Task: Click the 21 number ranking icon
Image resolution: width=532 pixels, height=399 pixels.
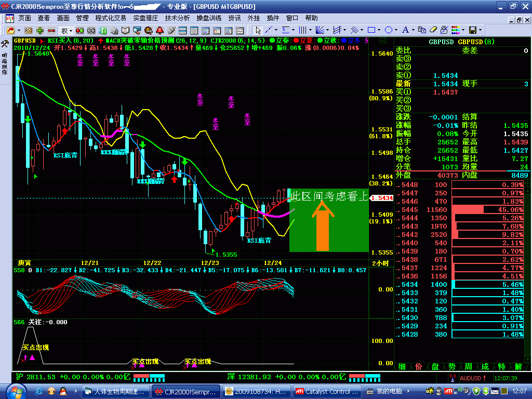Action: pos(102,31)
